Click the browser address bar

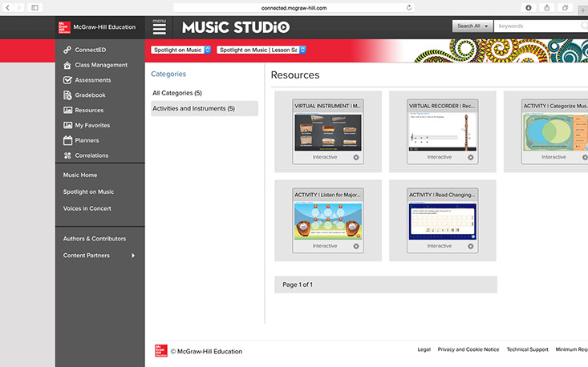[x=294, y=7]
